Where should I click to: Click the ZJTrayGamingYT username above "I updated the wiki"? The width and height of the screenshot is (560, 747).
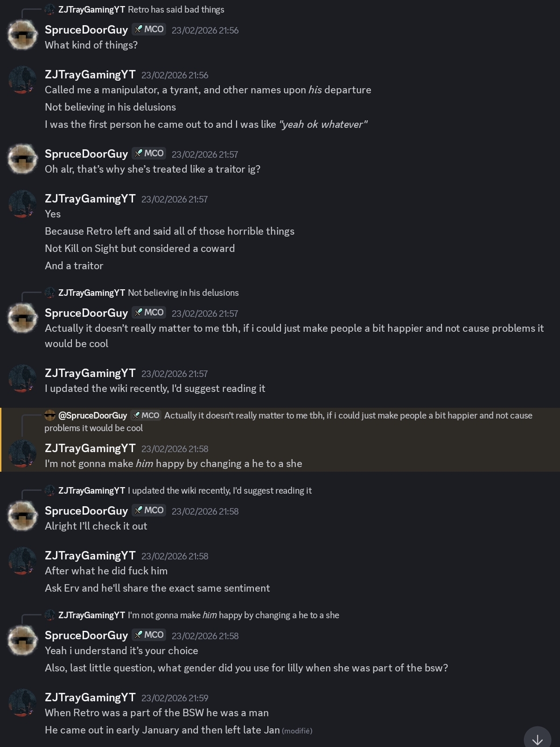point(90,373)
